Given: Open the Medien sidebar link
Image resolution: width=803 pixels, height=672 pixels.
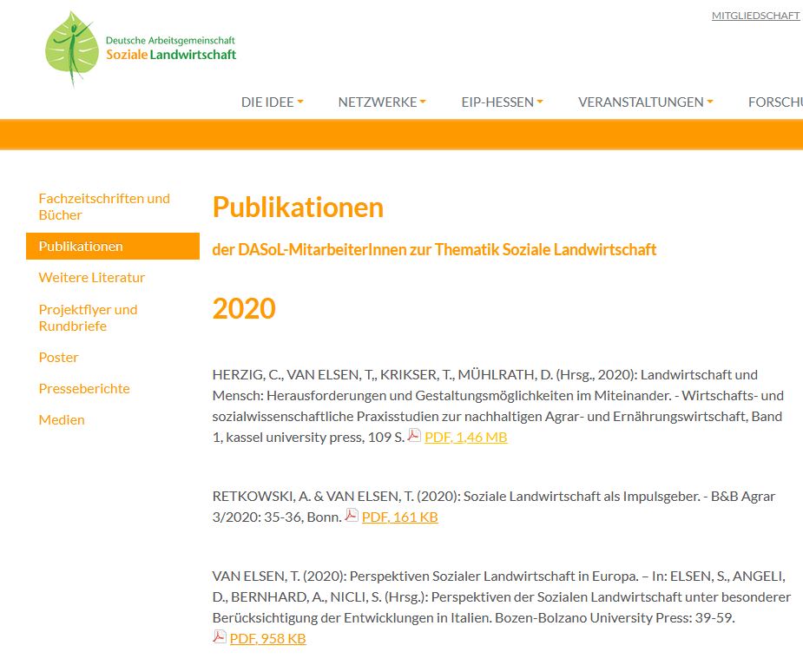Looking at the screenshot, I should coord(62,420).
